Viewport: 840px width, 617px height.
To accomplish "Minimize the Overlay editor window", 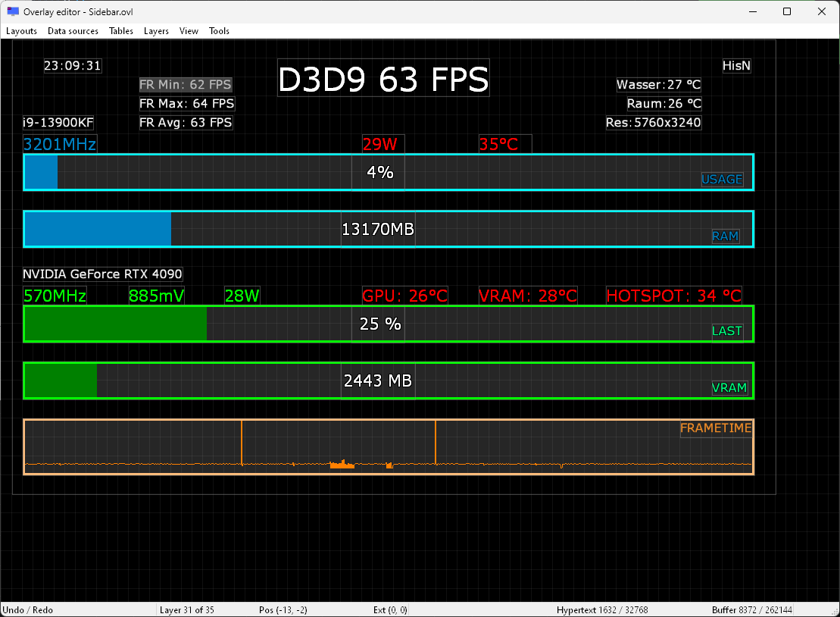I will (x=753, y=11).
